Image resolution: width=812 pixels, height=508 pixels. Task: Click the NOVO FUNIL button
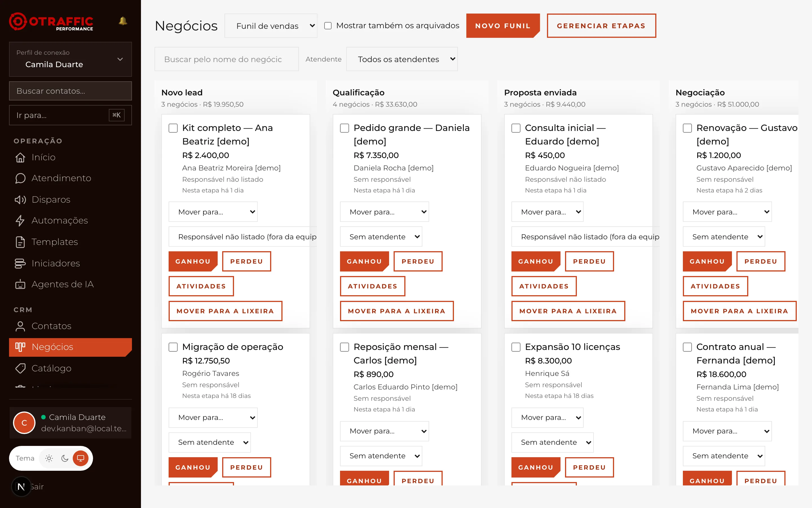(503, 26)
